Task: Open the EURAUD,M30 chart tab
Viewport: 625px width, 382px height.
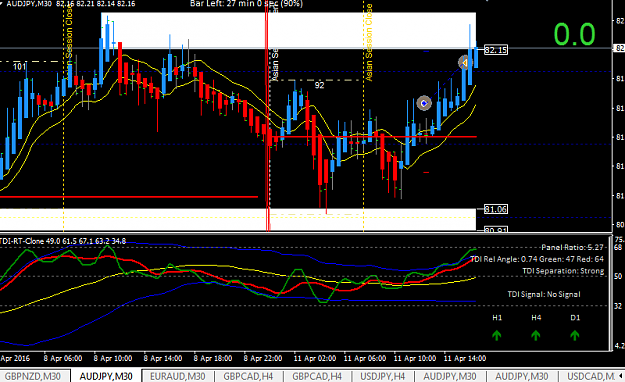Action: click(x=177, y=376)
